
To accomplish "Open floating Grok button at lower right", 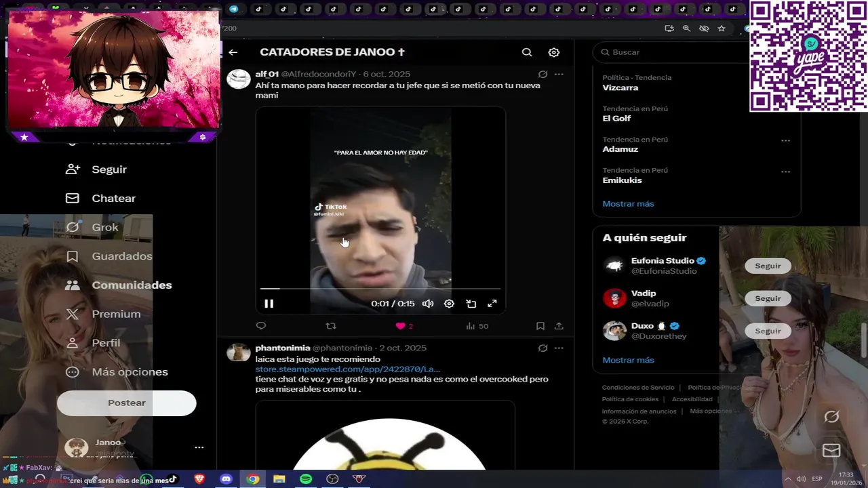I will click(x=831, y=417).
